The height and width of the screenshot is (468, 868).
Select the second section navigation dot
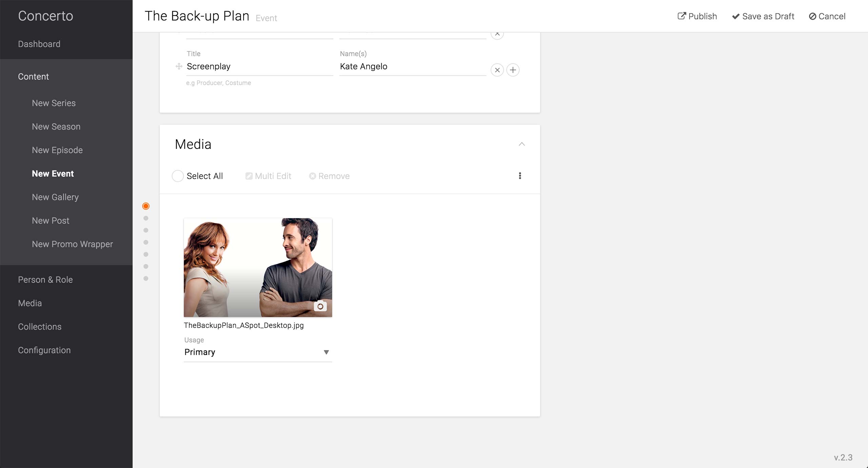(146, 218)
